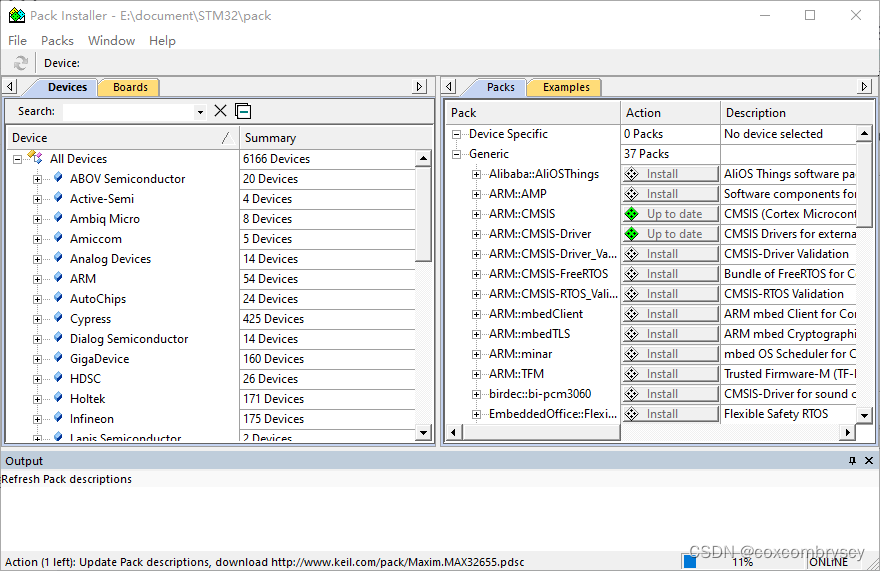The height and width of the screenshot is (571, 880).
Task: Open the File menu
Action: tap(17, 40)
